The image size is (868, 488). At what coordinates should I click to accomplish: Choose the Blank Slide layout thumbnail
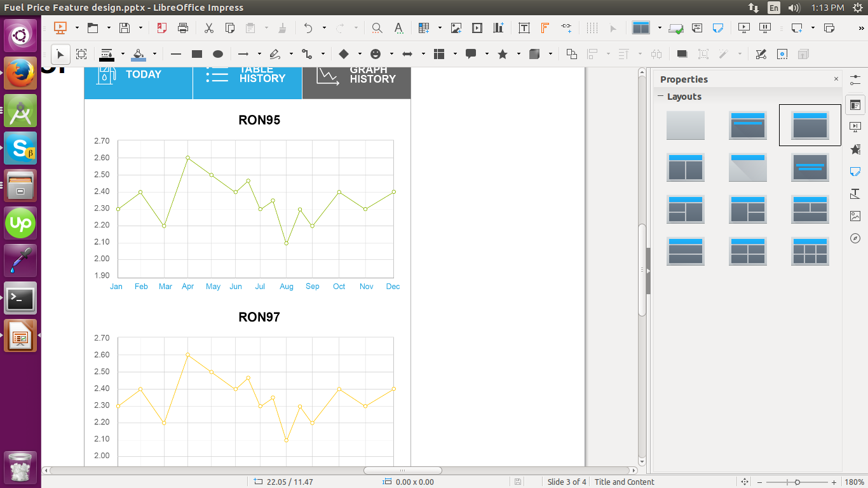coord(685,125)
